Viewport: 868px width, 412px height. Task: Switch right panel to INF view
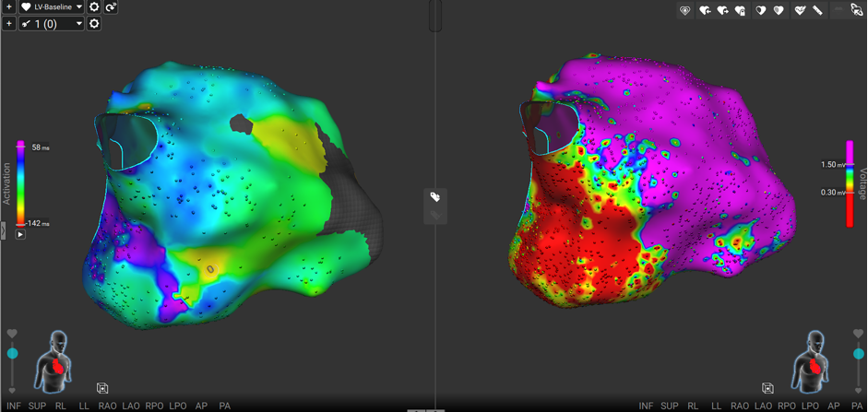[646, 406]
